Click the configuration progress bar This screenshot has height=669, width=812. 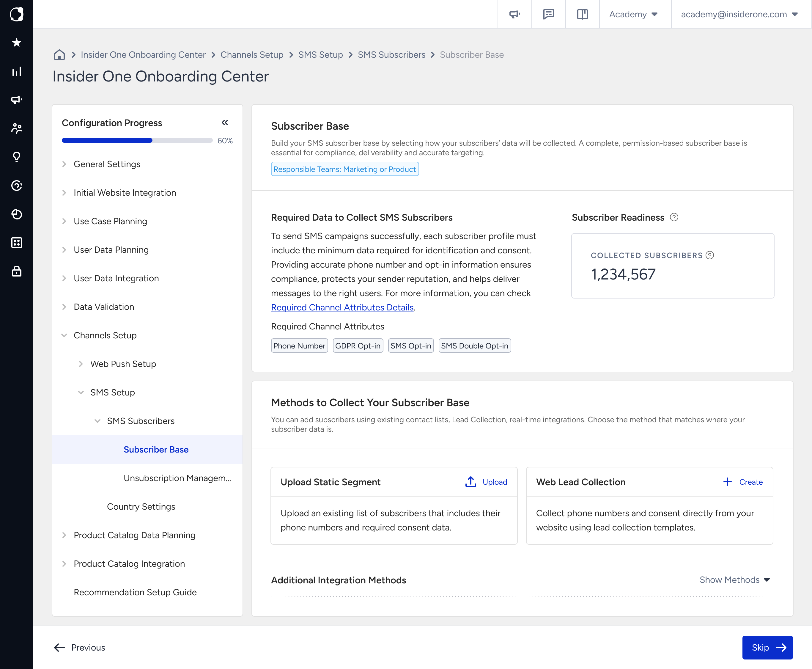(137, 140)
